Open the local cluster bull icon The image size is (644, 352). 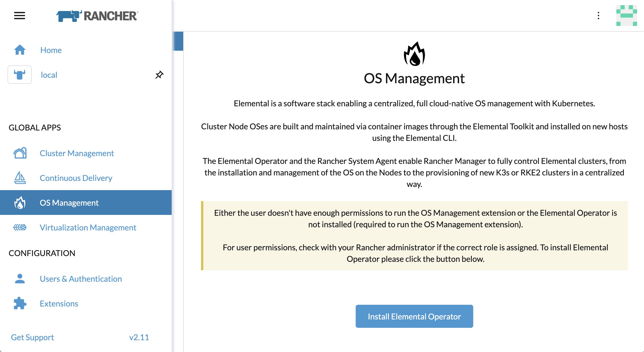click(20, 75)
